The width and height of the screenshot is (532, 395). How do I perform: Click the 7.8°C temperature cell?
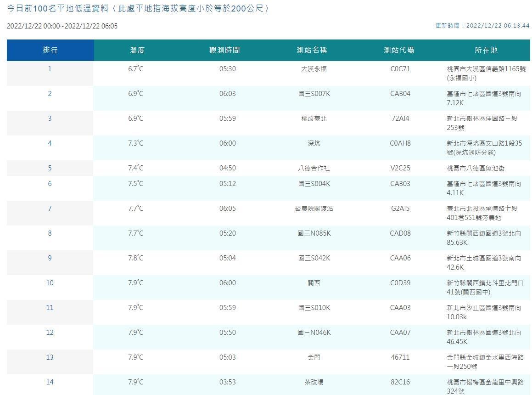tap(136, 258)
